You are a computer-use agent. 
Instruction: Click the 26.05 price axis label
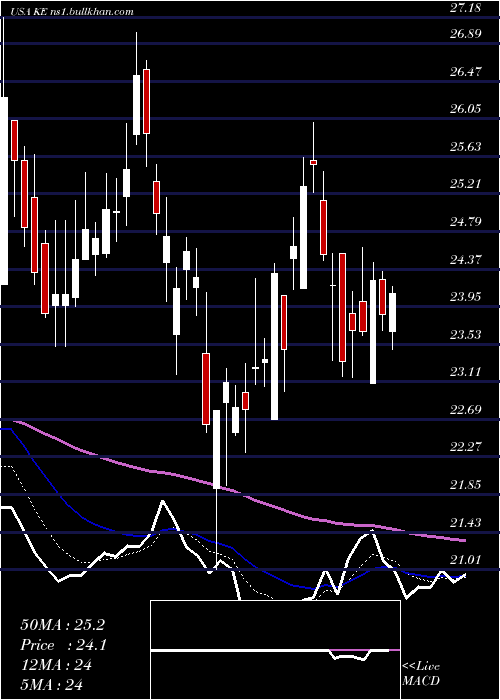[x=466, y=109]
